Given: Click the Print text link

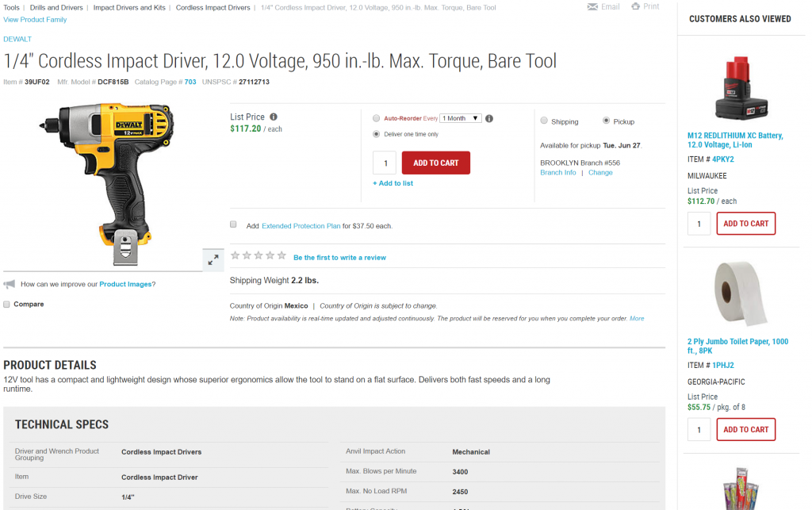Looking at the screenshot, I should point(652,6).
